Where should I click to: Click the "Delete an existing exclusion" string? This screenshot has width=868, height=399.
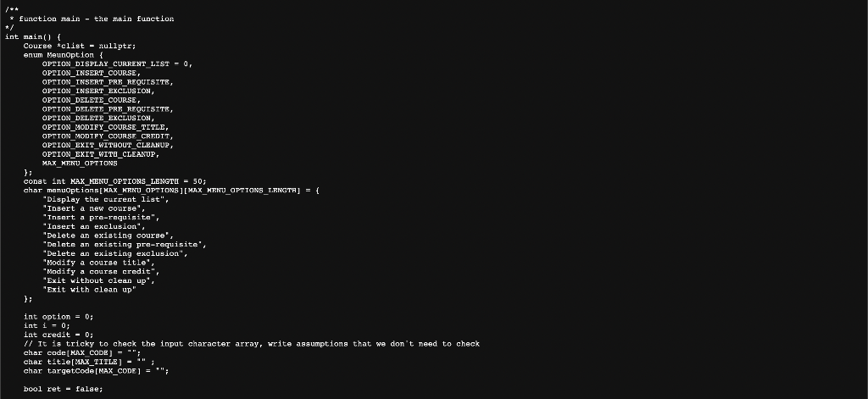click(114, 253)
